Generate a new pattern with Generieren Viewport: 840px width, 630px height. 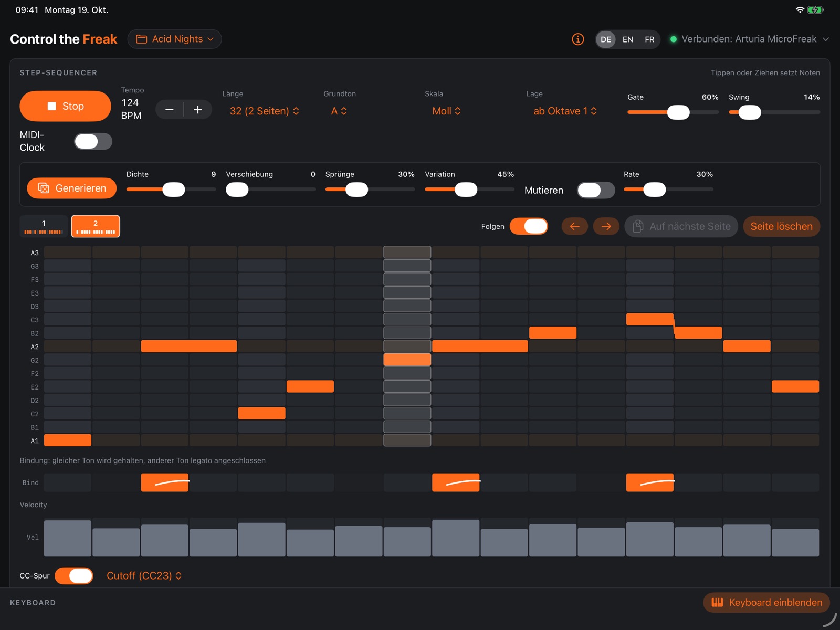(72, 188)
